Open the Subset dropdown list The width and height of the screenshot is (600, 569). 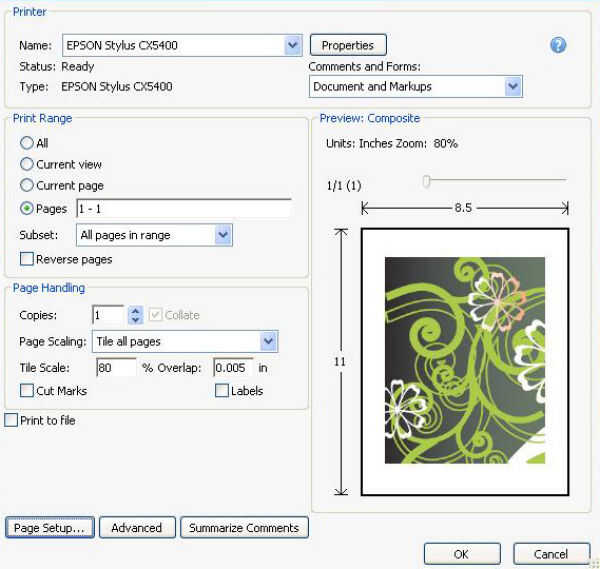tap(223, 235)
